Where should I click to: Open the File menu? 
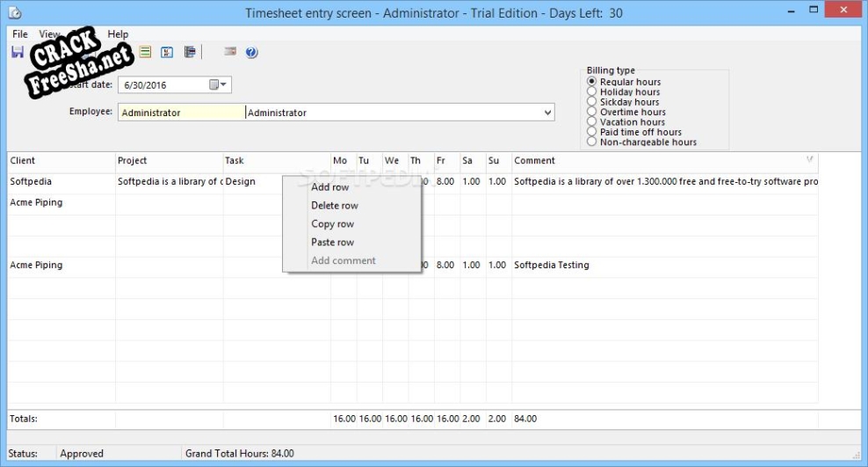click(19, 34)
